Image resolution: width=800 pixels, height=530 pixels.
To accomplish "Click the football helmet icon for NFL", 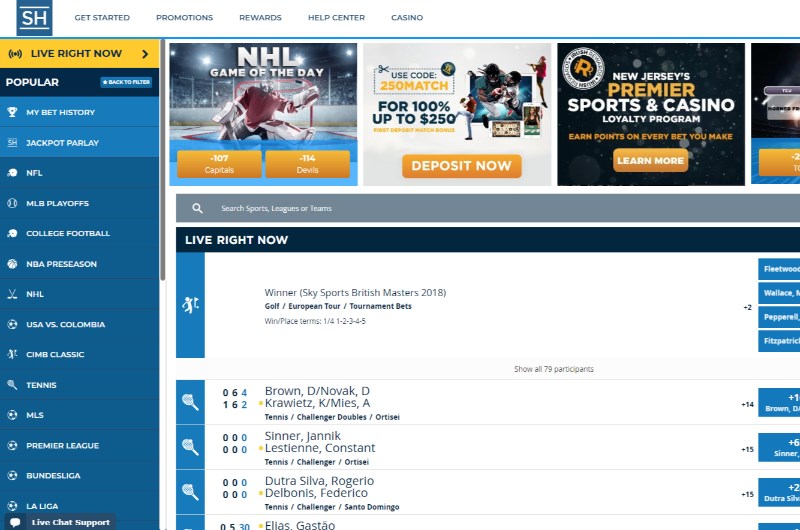I will point(12,173).
